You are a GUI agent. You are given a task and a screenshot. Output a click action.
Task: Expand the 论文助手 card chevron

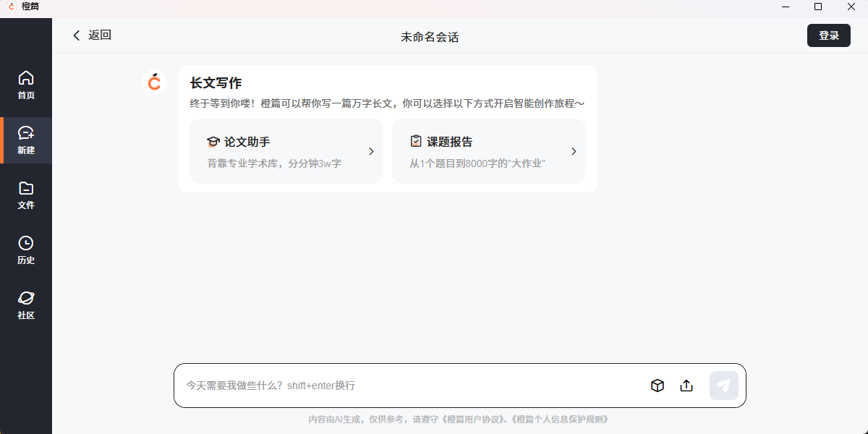(371, 151)
